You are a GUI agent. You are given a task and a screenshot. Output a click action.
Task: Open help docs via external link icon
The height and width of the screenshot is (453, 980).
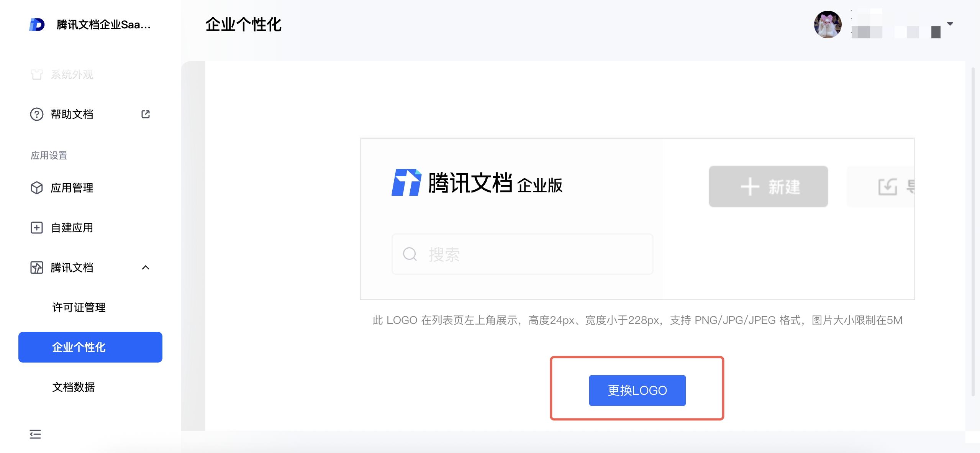(x=146, y=114)
